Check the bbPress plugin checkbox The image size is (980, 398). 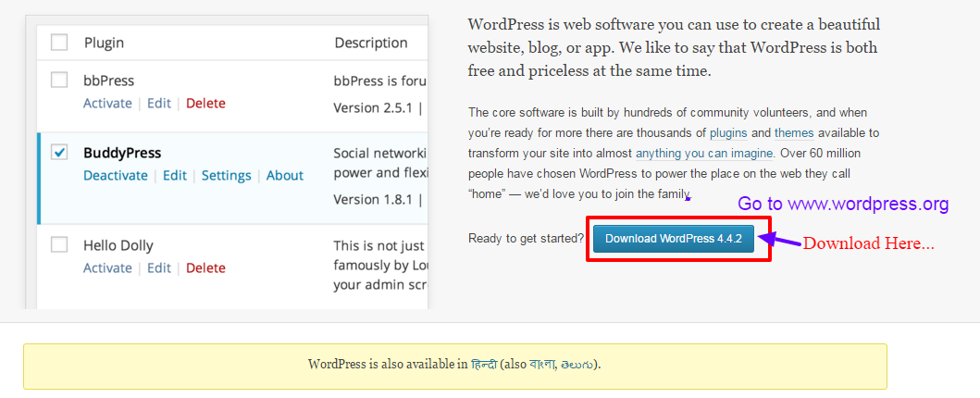point(58,80)
